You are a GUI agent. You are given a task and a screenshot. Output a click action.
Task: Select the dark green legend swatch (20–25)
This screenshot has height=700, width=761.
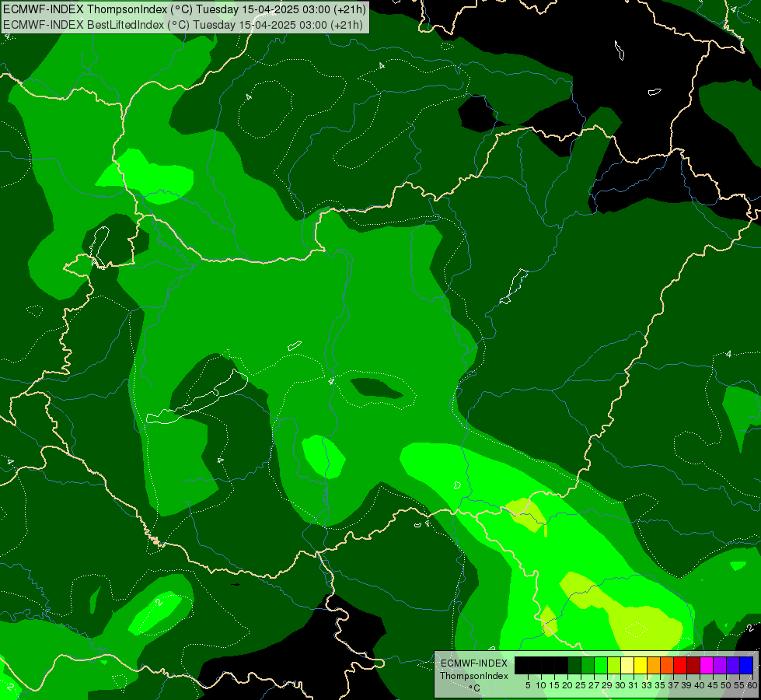(574, 665)
